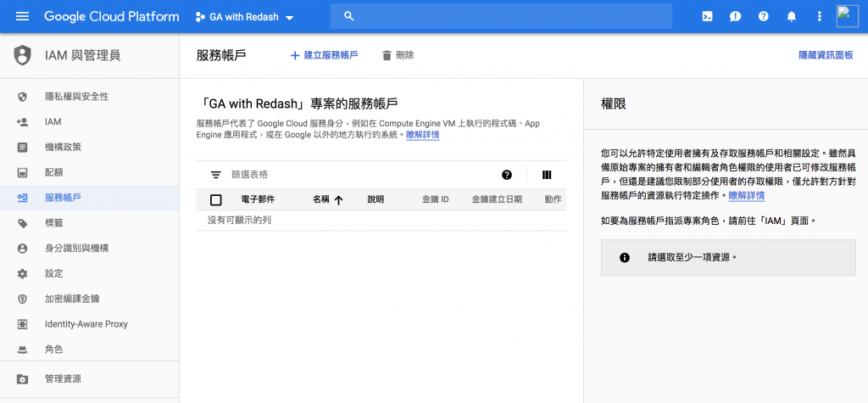The image size is (868, 403).
Task: Click the info icon beside 請選取至少一項資源
Action: [625, 258]
